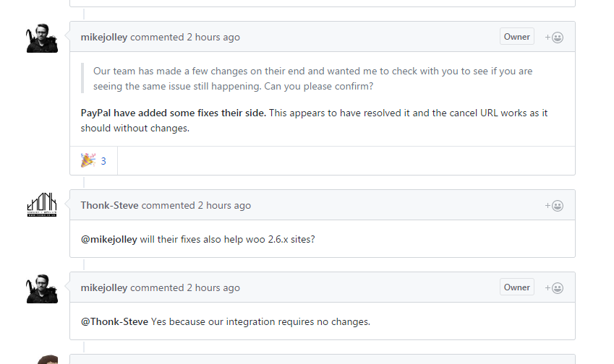Screen dimensions: 614x364
Task: Open mikejolley's avatar on the PayPal comment
Action: (x=42, y=38)
